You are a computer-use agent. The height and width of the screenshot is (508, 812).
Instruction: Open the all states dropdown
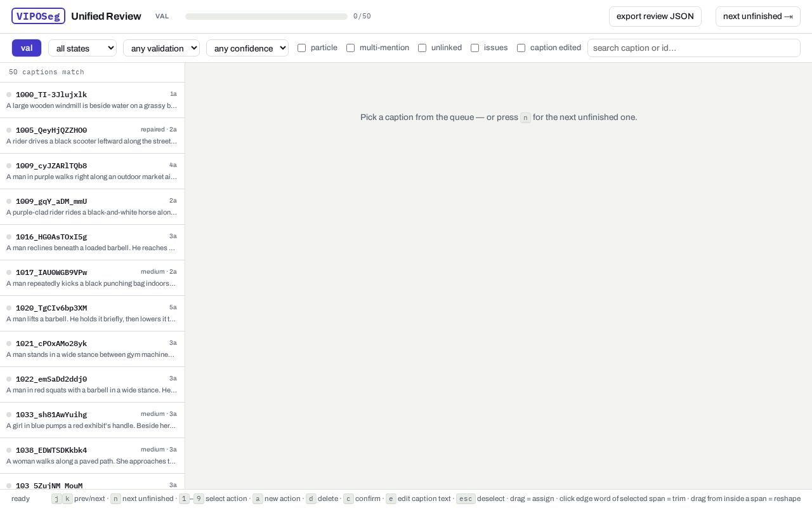(82, 48)
